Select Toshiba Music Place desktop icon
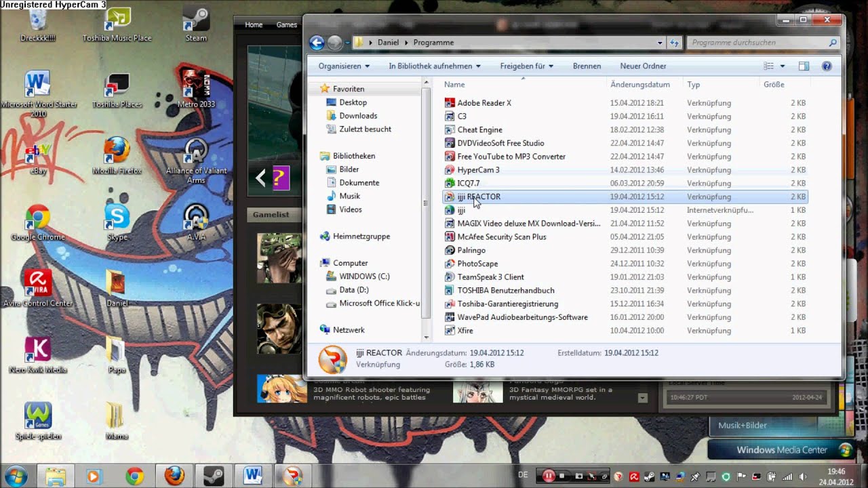 tap(117, 24)
